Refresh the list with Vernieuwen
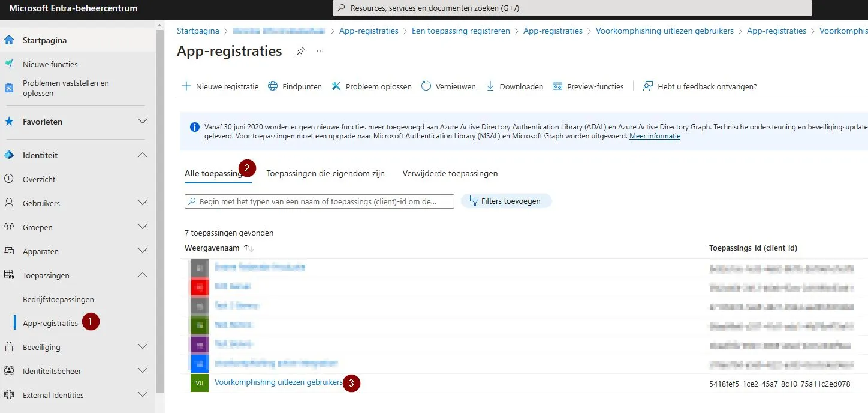This screenshot has height=413, width=868. coord(448,86)
